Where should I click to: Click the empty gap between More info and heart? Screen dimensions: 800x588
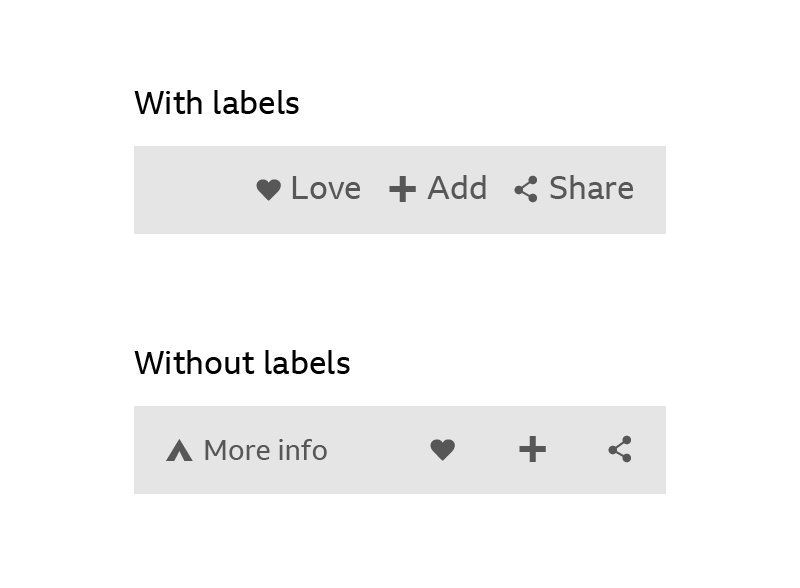point(378,450)
